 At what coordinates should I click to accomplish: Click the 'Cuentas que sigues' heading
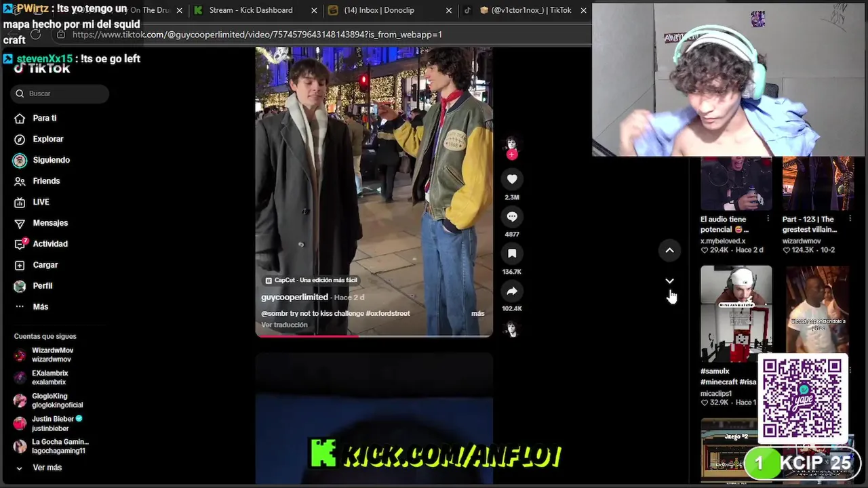pyautogui.click(x=45, y=336)
